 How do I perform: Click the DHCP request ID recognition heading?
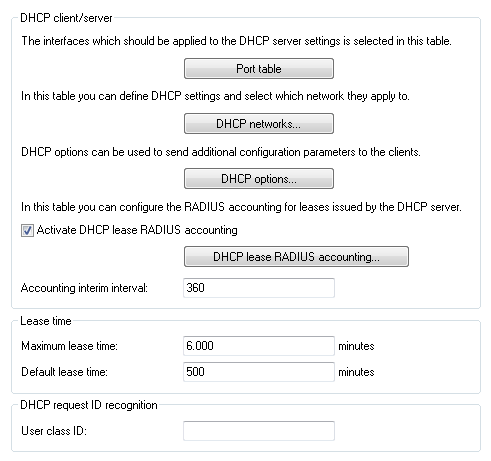pos(89,405)
